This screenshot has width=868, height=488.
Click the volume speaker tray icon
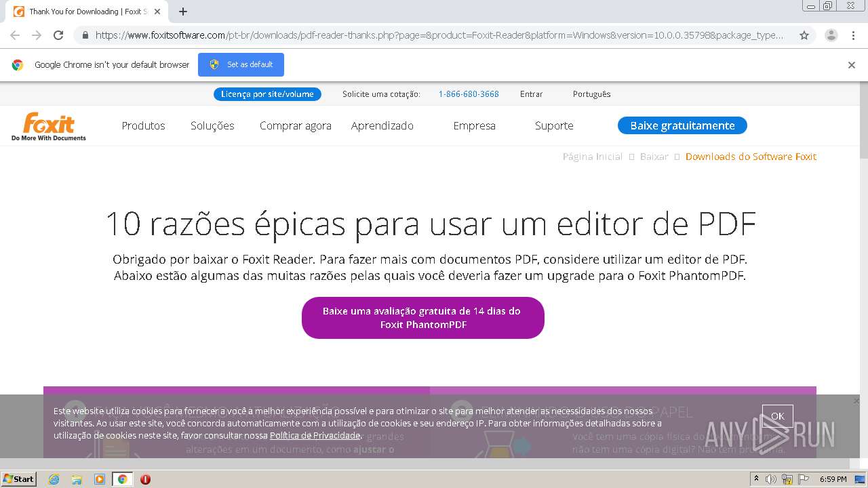[771, 479]
